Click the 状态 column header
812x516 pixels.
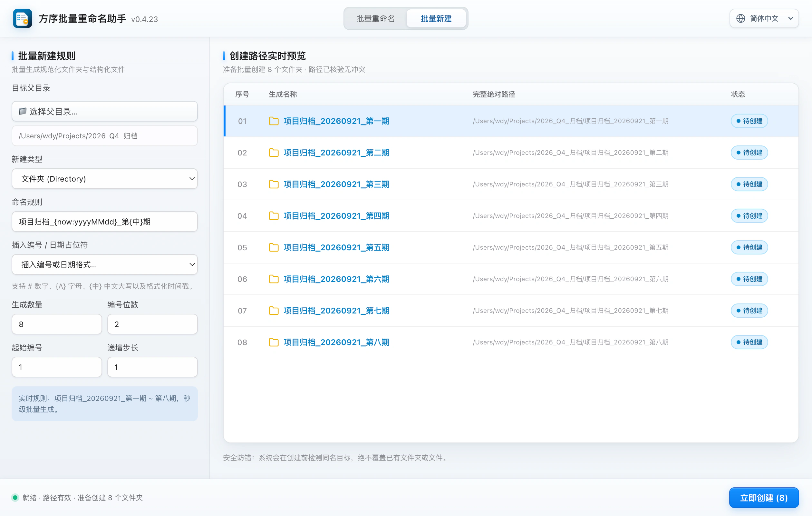click(x=738, y=94)
